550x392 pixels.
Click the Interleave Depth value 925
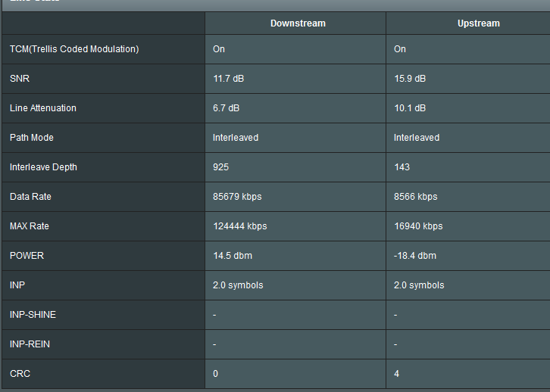click(x=221, y=167)
